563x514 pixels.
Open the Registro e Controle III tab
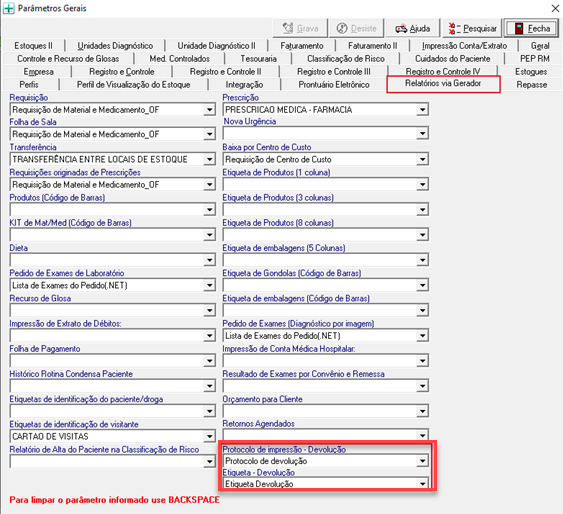click(x=334, y=72)
